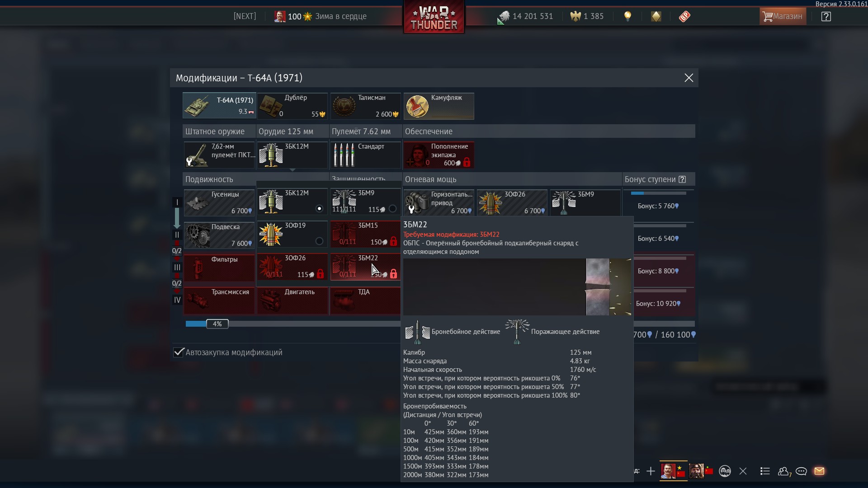This screenshot has width=868, height=488.
Task: Click the Пулемёт 7.62 мм column header
Action: (x=366, y=131)
